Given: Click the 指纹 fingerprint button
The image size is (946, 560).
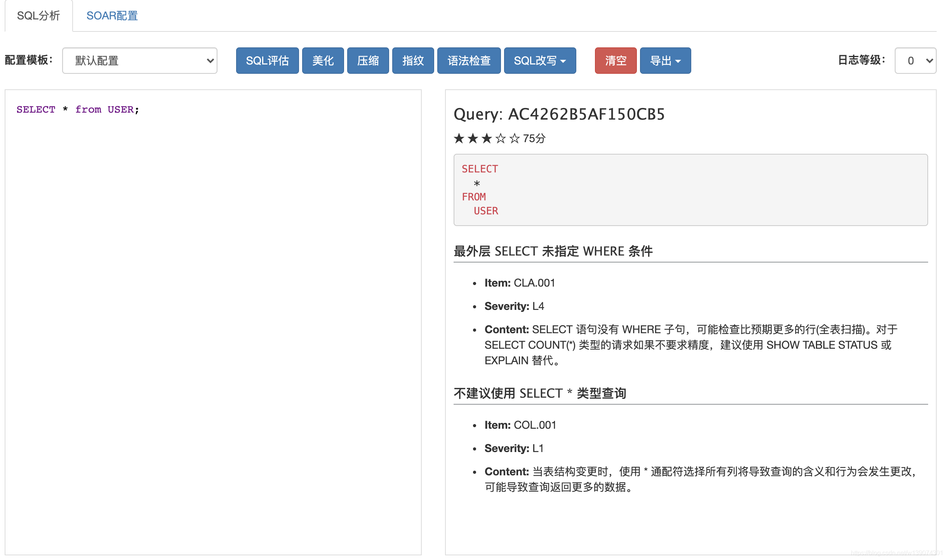Looking at the screenshot, I should coord(413,61).
